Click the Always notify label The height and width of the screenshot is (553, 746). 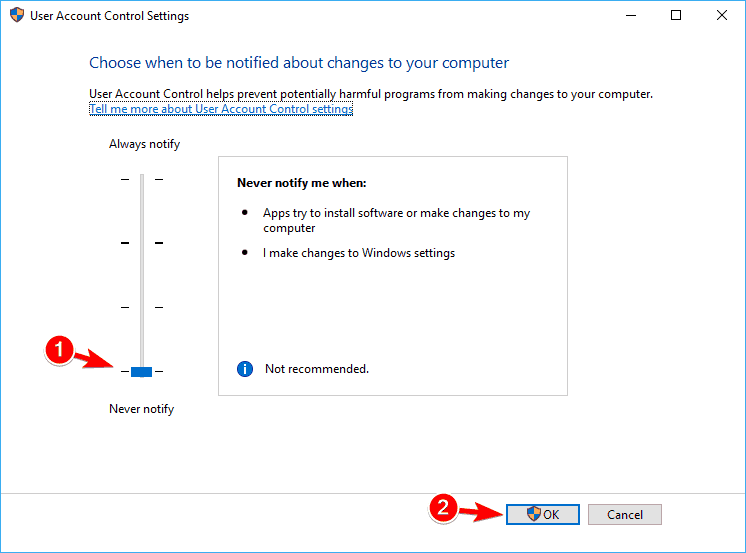pos(145,144)
